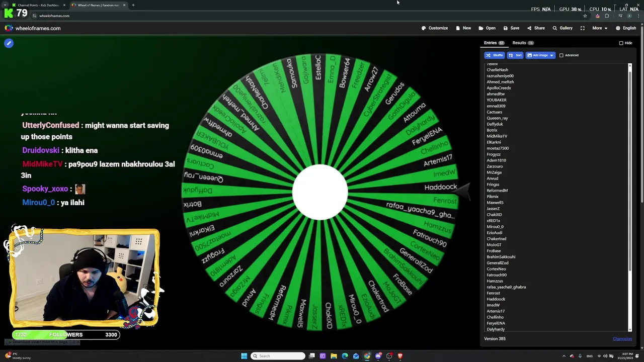Viewport: 644px width, 362px height.
Task: Expand the Add image dropdown arrow
Action: (552, 55)
